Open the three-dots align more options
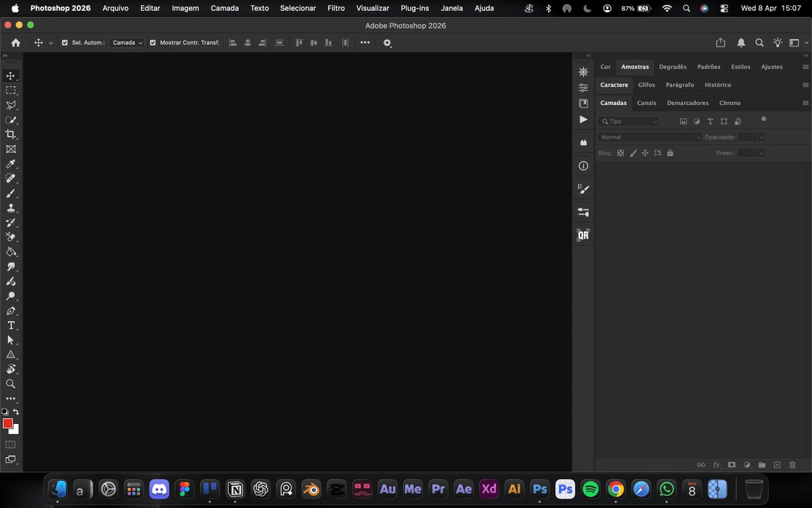The height and width of the screenshot is (508, 812). [x=365, y=43]
